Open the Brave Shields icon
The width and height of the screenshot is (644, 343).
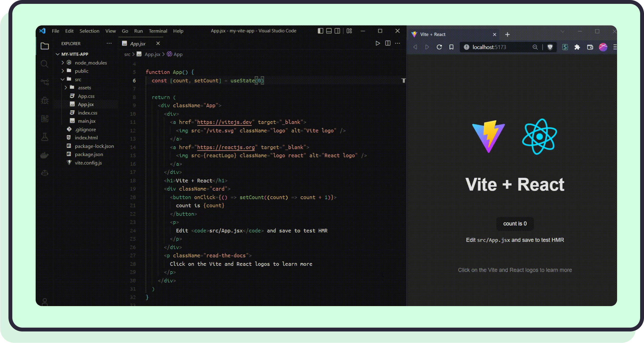(550, 47)
